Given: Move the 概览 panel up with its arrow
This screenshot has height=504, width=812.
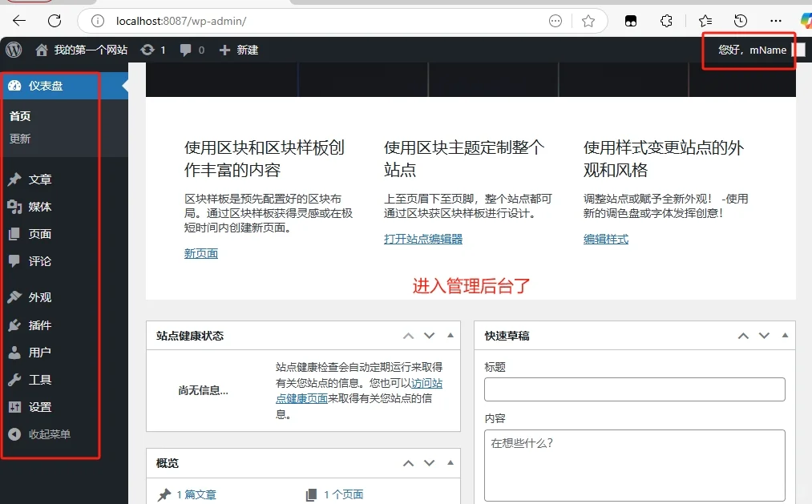Looking at the screenshot, I should (x=408, y=462).
